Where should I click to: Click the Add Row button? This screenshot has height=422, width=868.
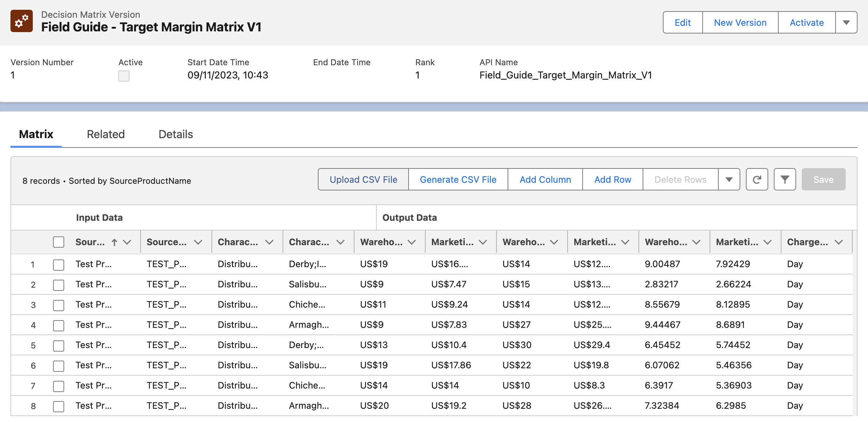point(613,180)
